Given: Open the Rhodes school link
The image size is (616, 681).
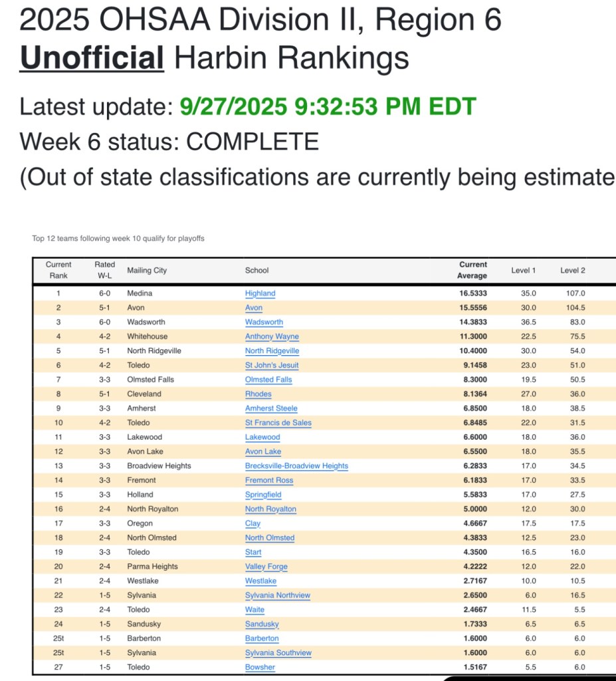Looking at the screenshot, I should click(258, 394).
